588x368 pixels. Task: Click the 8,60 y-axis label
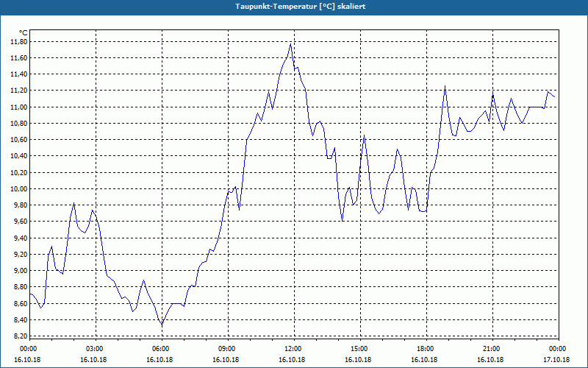coord(21,303)
